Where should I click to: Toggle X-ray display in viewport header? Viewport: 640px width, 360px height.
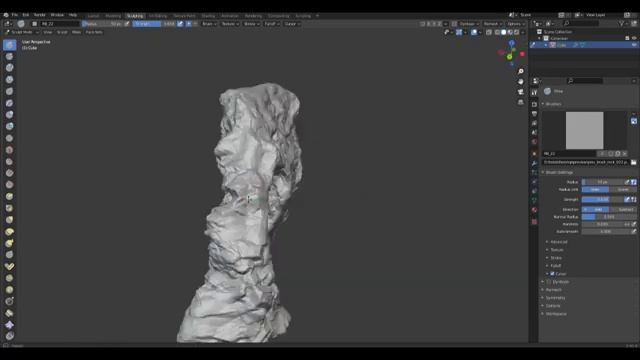(489, 32)
